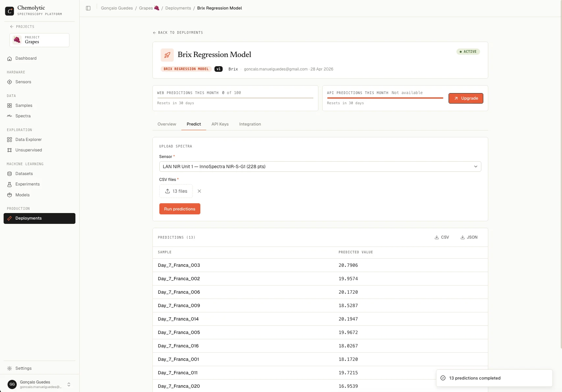Click the SAMPLE column header
The image size is (562, 392).
(165, 252)
